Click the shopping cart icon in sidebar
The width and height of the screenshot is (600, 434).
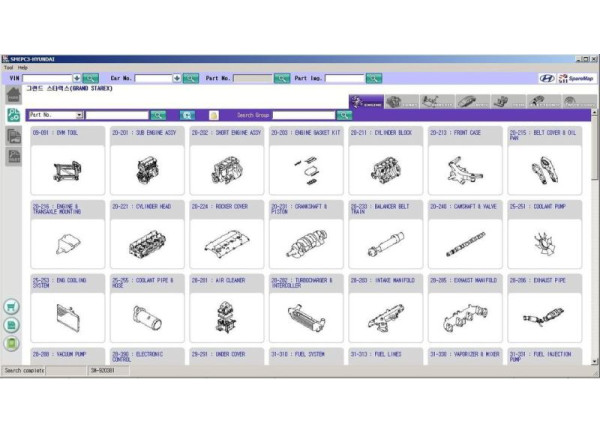(13, 306)
